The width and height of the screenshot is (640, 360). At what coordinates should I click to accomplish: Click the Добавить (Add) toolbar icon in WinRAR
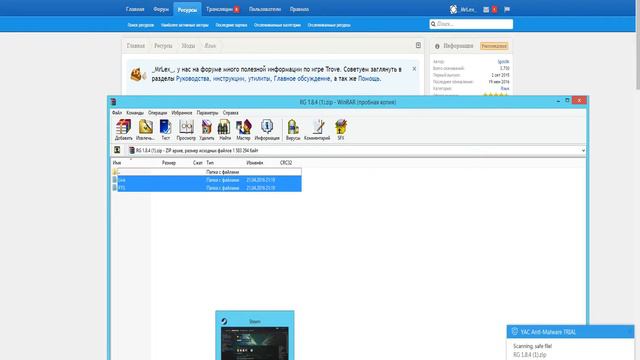123,130
